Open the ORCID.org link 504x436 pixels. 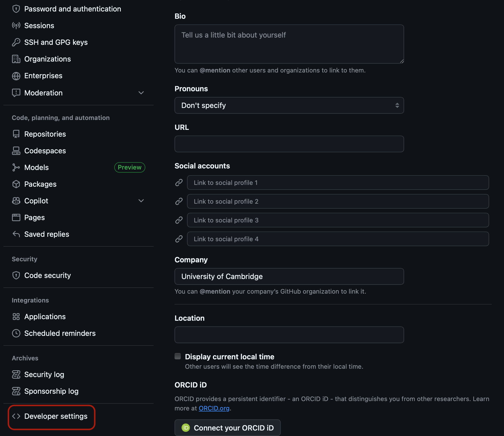pos(214,408)
